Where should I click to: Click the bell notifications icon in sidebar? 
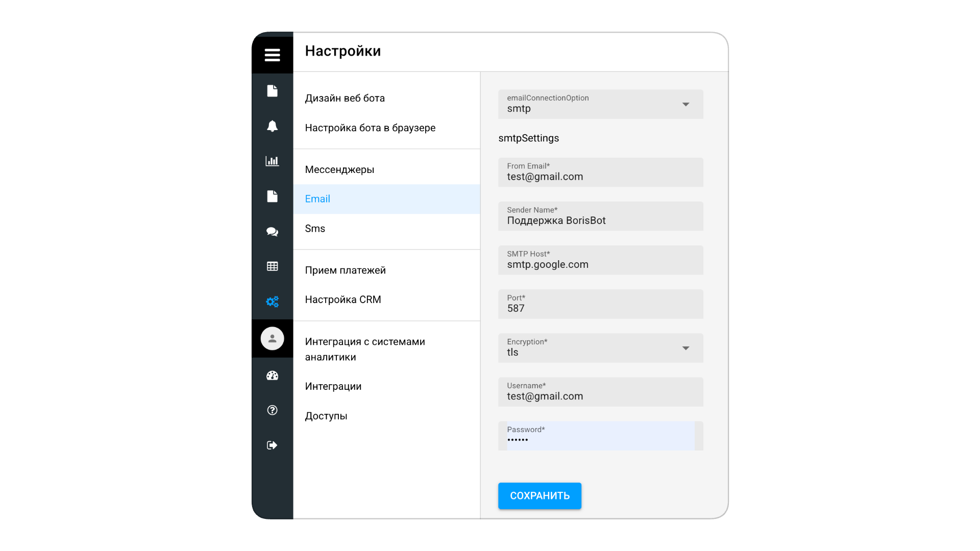coord(272,126)
